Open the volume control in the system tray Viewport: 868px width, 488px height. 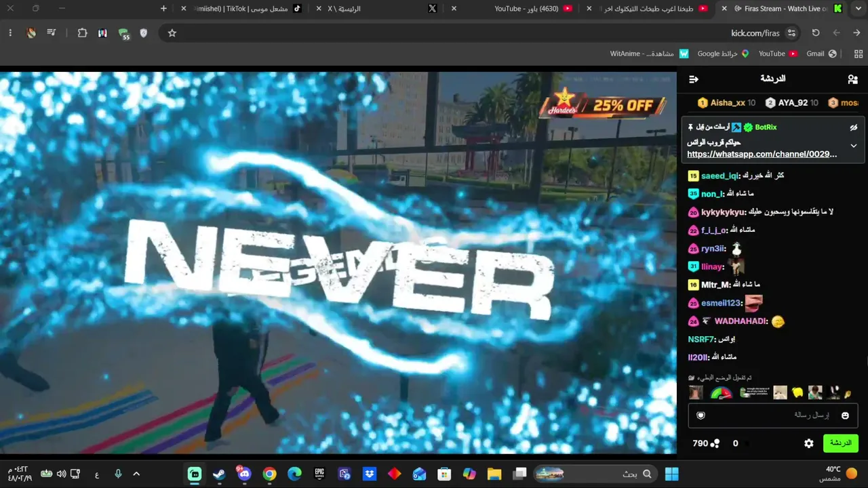pyautogui.click(x=61, y=474)
